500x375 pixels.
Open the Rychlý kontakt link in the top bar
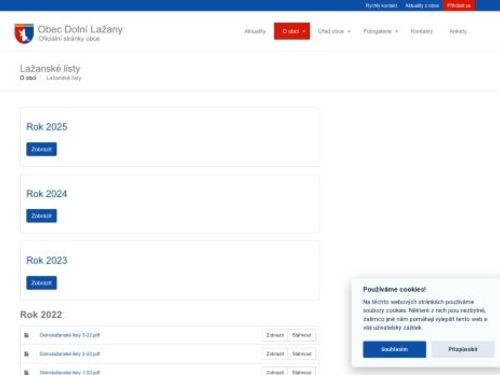coord(381,6)
